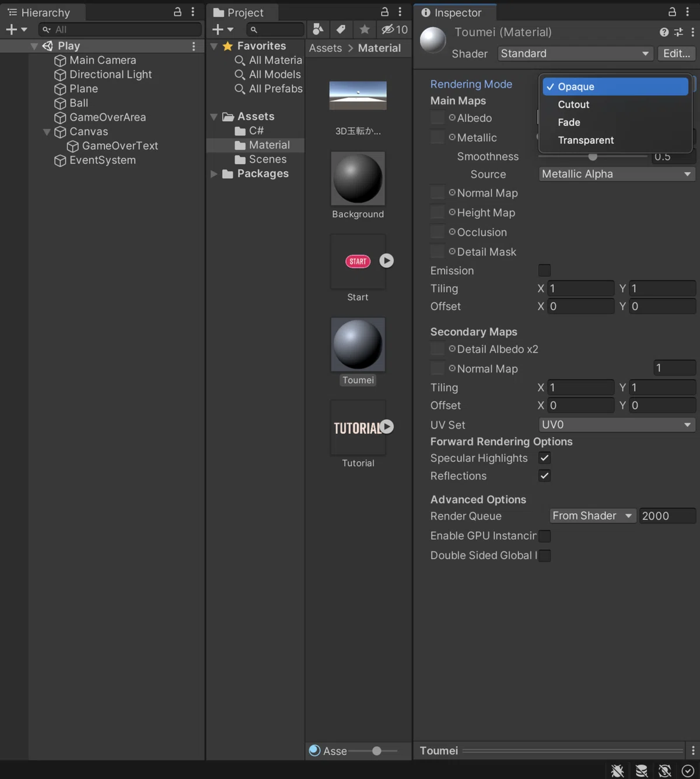Collapse the Play scene in Hierarchy
The image size is (700, 779).
click(34, 46)
